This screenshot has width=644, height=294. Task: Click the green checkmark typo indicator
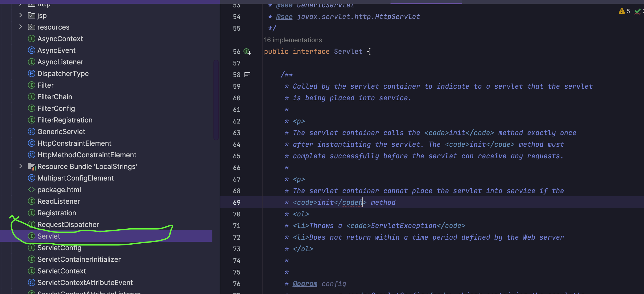[638, 11]
